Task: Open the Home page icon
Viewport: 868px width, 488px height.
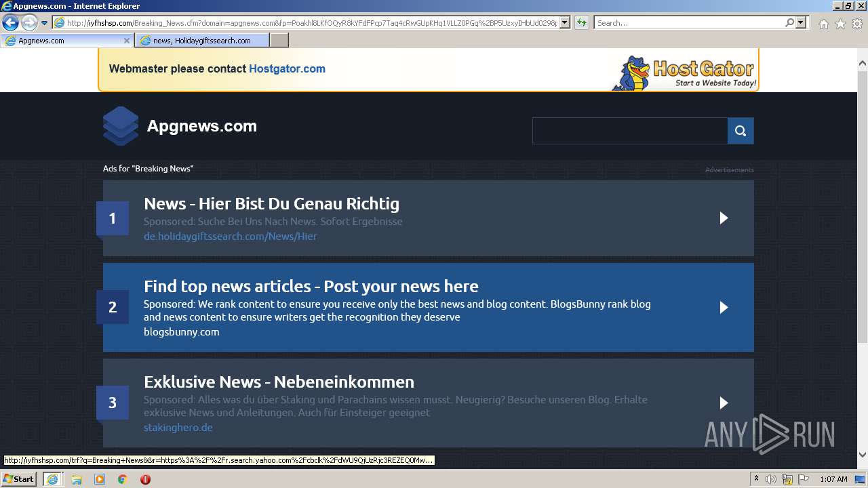Action: [x=823, y=24]
